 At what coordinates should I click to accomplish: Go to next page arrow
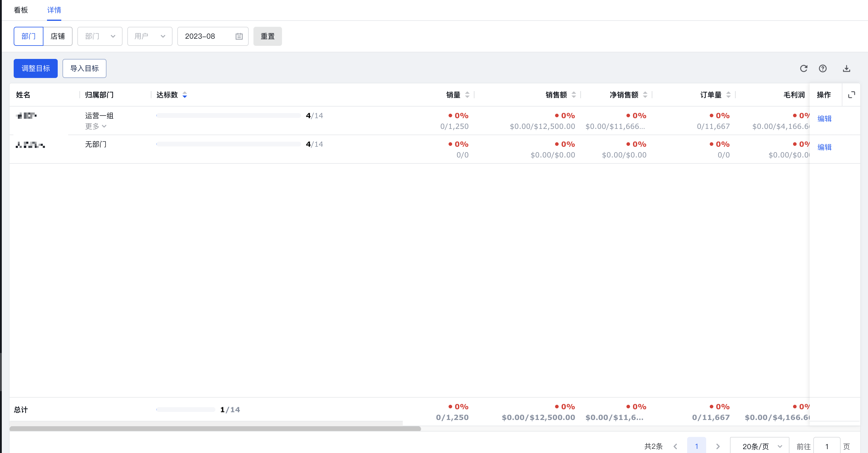718,446
